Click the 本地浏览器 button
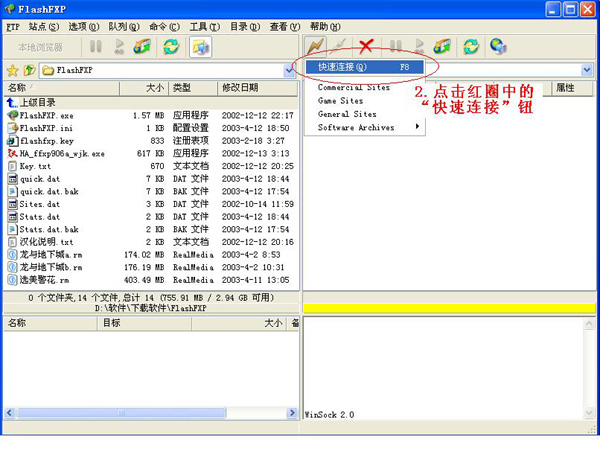 (x=40, y=46)
